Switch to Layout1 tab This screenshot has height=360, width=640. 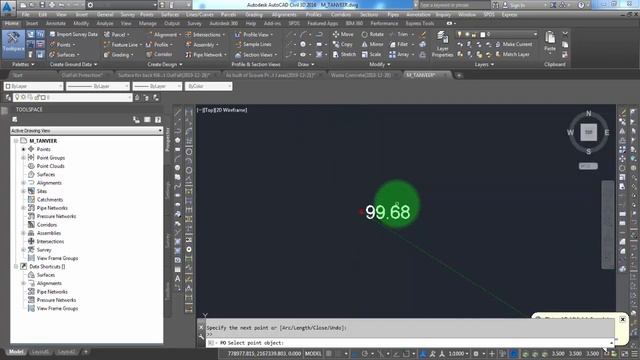pyautogui.click(x=40, y=352)
